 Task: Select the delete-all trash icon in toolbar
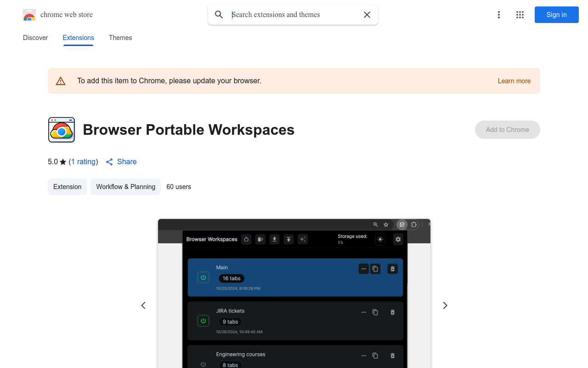pyautogui.click(x=260, y=239)
